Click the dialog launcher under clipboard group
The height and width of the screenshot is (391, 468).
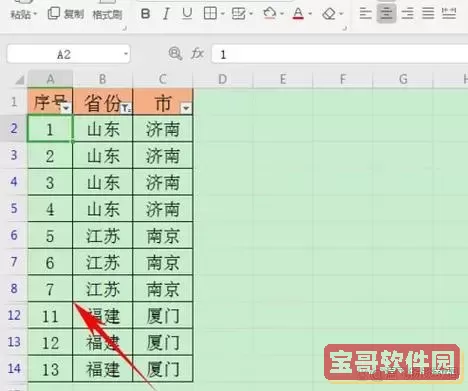click(x=125, y=29)
